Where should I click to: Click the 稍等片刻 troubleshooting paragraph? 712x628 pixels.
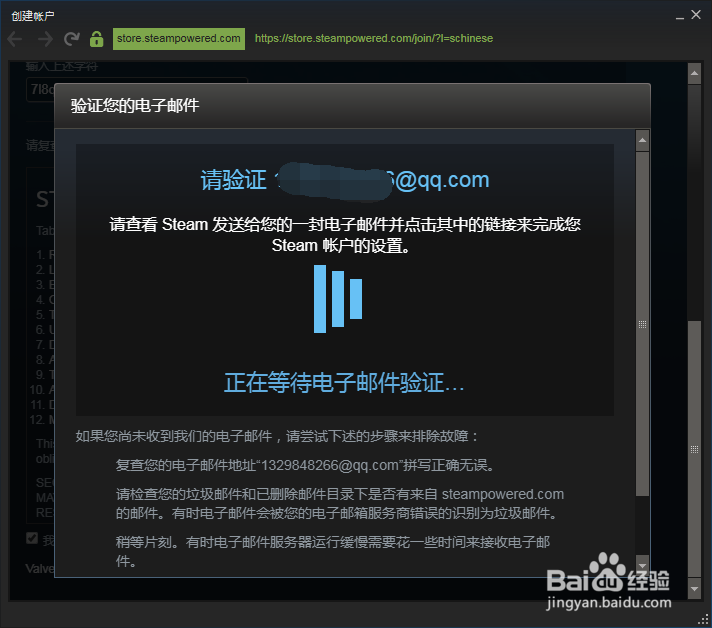coord(333,551)
